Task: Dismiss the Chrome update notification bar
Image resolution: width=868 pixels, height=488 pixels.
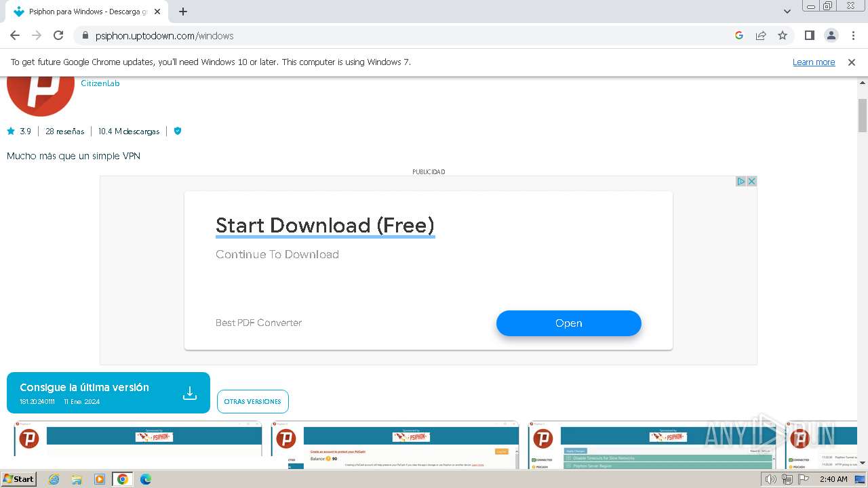Action: coord(852,62)
